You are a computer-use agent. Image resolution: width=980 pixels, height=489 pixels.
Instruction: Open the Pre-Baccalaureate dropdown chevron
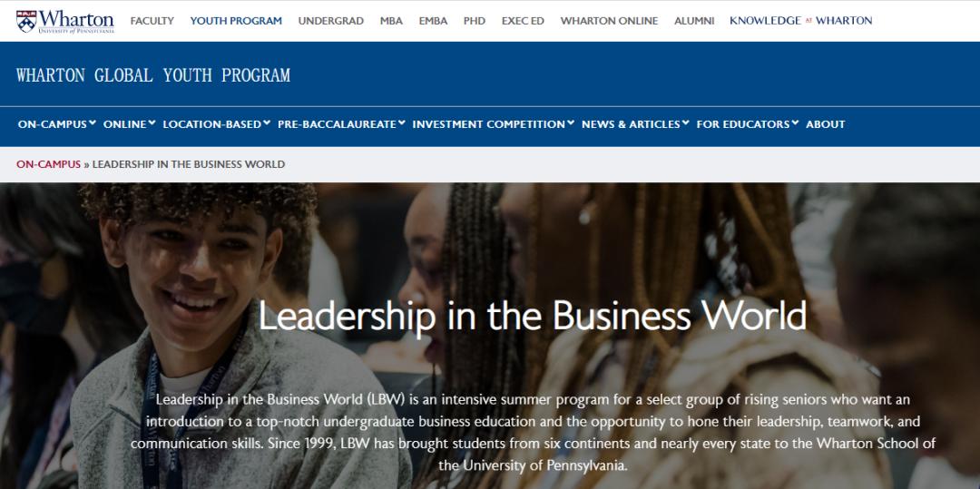(402, 123)
